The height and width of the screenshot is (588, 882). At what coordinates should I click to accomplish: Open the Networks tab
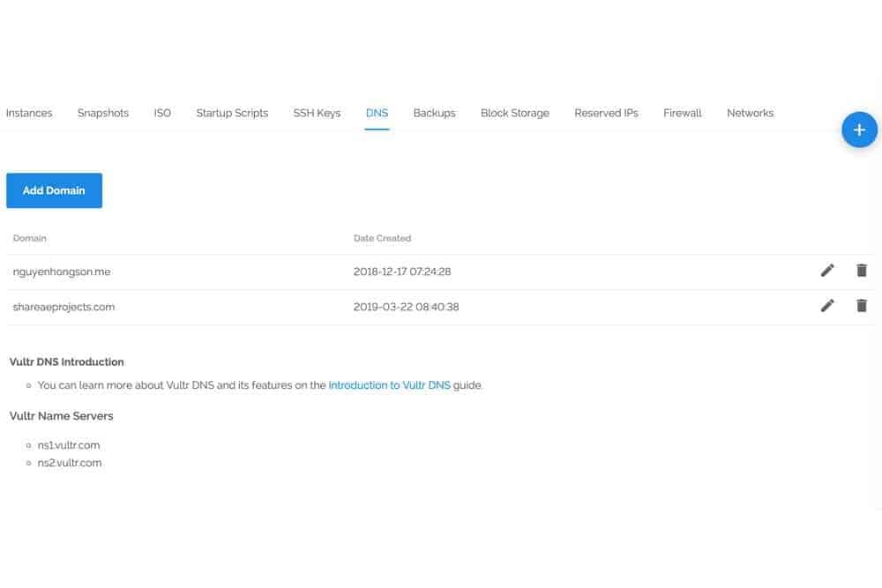[x=750, y=113]
